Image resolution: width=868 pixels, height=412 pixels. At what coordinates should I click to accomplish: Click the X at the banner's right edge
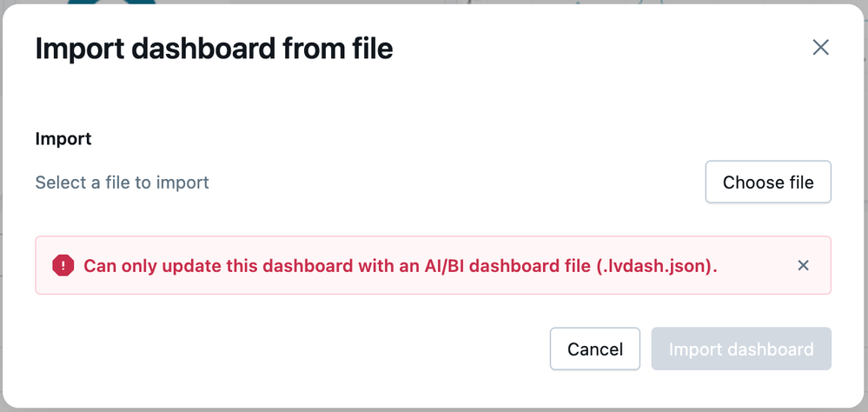803,265
